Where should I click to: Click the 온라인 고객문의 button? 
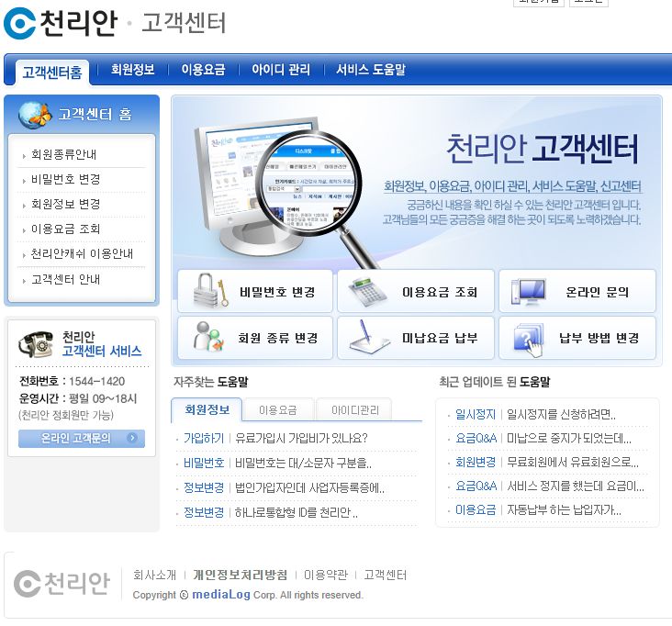tap(82, 439)
